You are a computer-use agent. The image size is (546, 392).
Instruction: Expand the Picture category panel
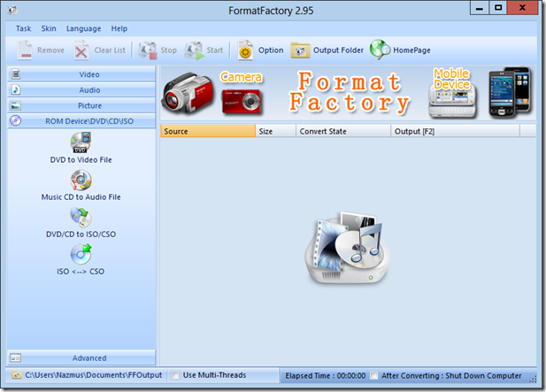(81, 105)
